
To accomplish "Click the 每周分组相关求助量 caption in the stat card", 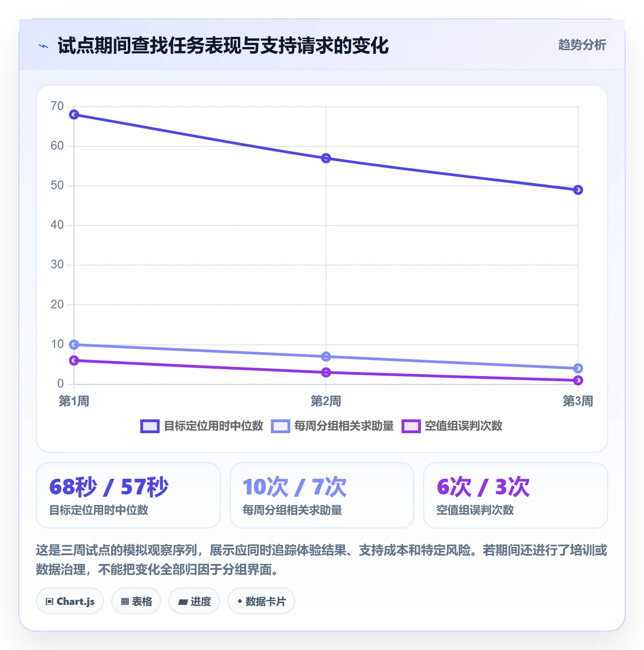I will pos(293,510).
